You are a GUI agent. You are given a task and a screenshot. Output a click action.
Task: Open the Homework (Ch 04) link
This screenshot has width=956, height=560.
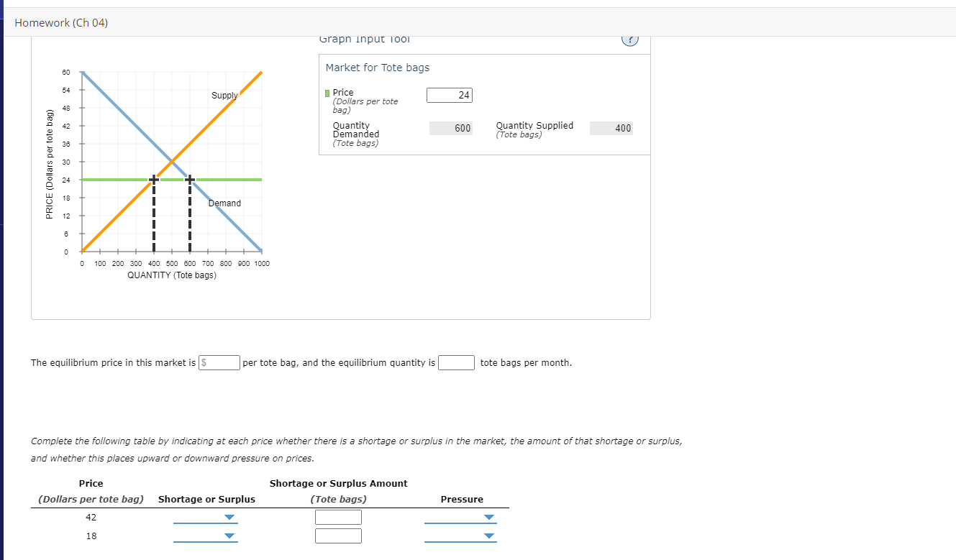pyautogui.click(x=61, y=23)
